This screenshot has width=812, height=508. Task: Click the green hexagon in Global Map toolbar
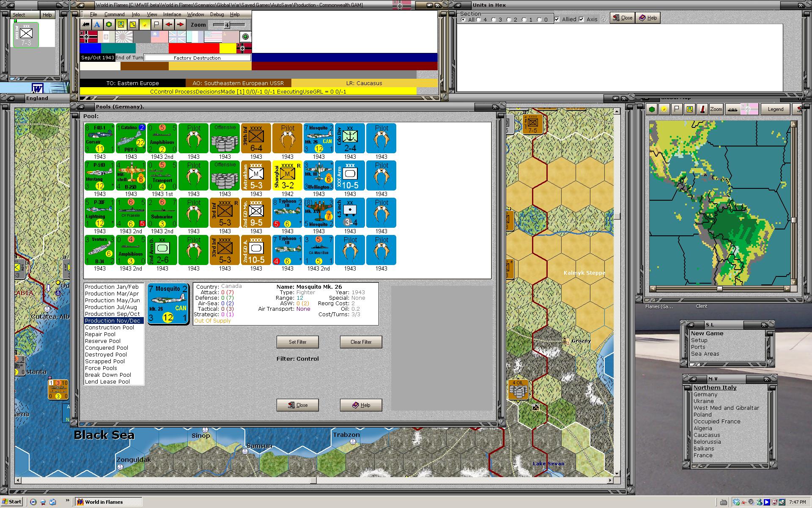[x=652, y=109]
